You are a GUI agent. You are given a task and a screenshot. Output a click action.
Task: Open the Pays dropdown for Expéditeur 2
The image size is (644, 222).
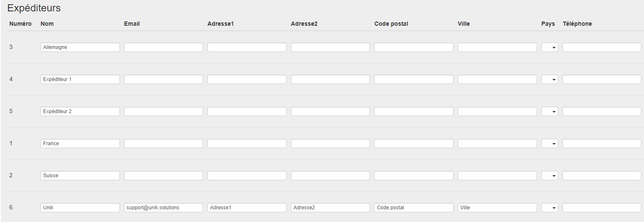coord(549,111)
